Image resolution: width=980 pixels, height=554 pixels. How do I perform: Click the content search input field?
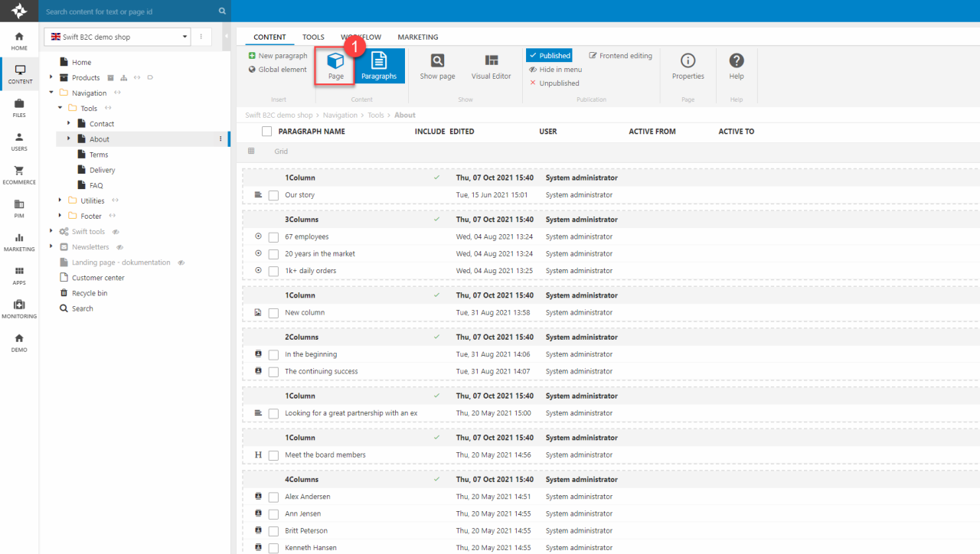click(x=130, y=11)
